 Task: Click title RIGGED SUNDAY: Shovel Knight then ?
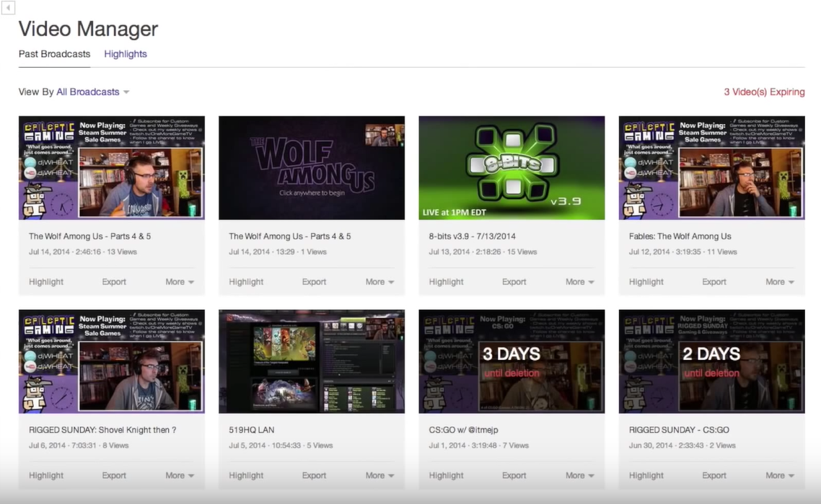point(102,430)
